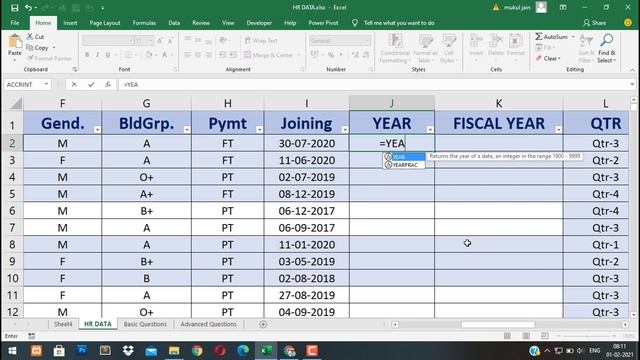The height and width of the screenshot is (360, 640).
Task: Cancel formula entry with the X icon
Action: [74, 84]
